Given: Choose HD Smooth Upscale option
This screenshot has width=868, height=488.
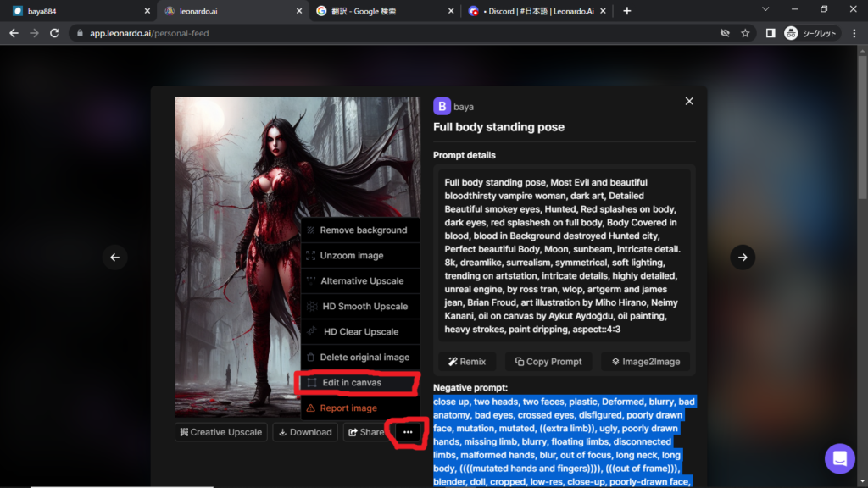Looking at the screenshot, I should [365, 307].
